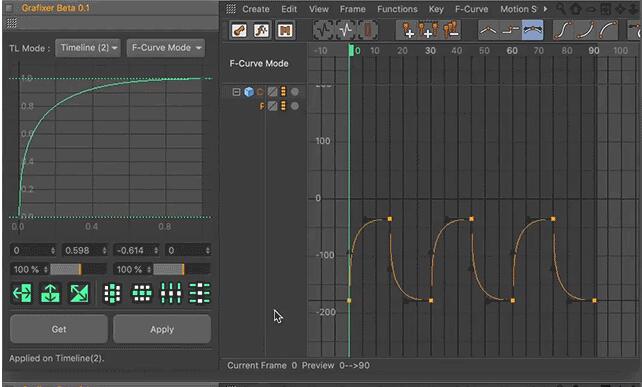The image size is (642, 387).
Task: Open the Key menu
Action: point(436,9)
